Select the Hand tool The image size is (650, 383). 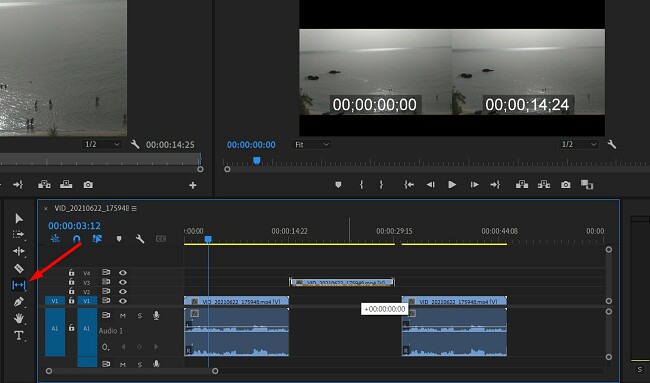19,318
